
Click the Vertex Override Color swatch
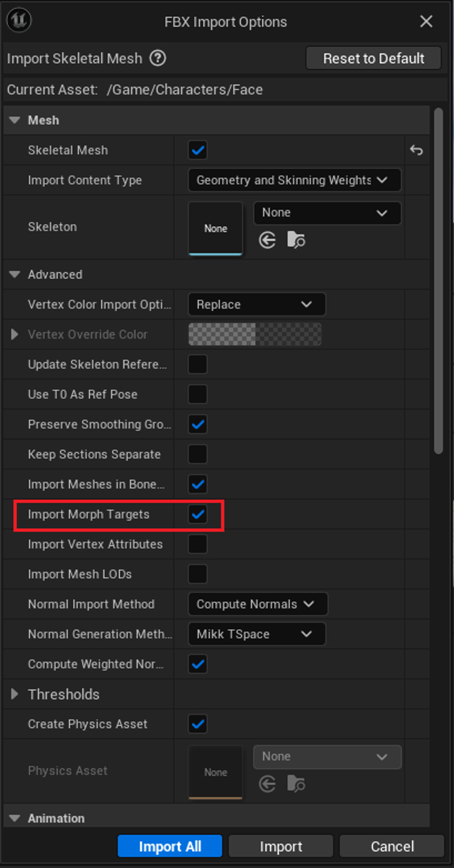254,334
